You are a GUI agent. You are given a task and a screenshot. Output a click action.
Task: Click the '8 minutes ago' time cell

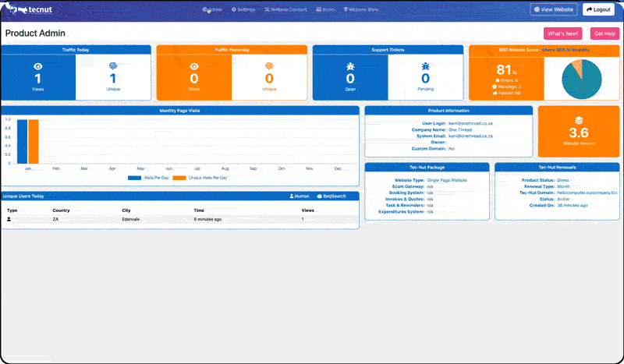point(207,219)
